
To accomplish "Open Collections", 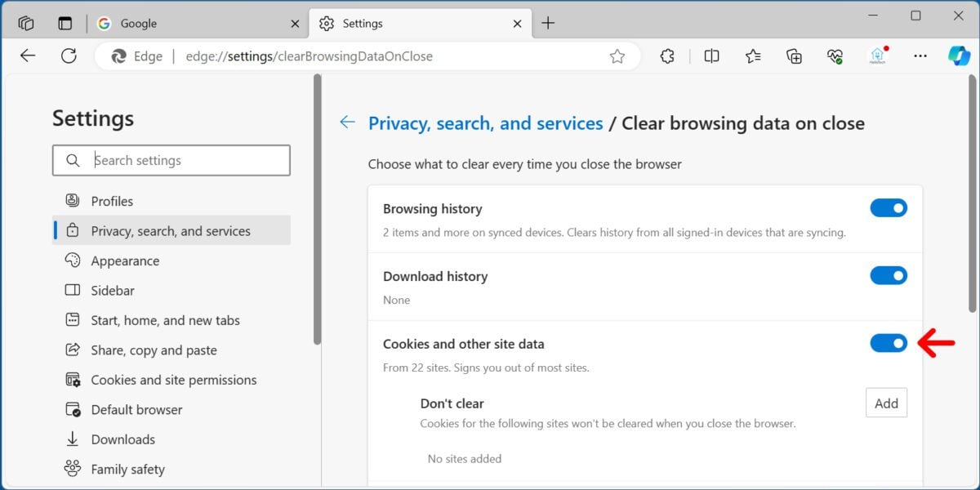I will coord(794,56).
